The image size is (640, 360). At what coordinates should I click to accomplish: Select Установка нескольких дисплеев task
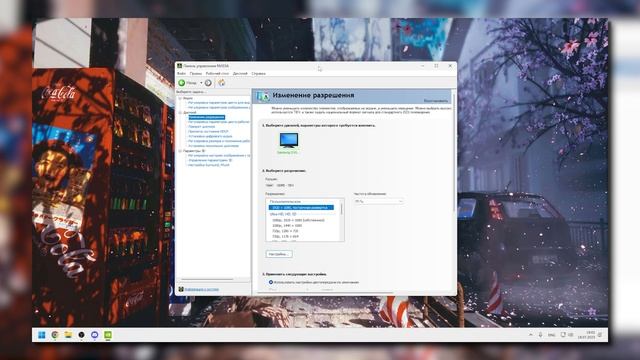pos(213,146)
